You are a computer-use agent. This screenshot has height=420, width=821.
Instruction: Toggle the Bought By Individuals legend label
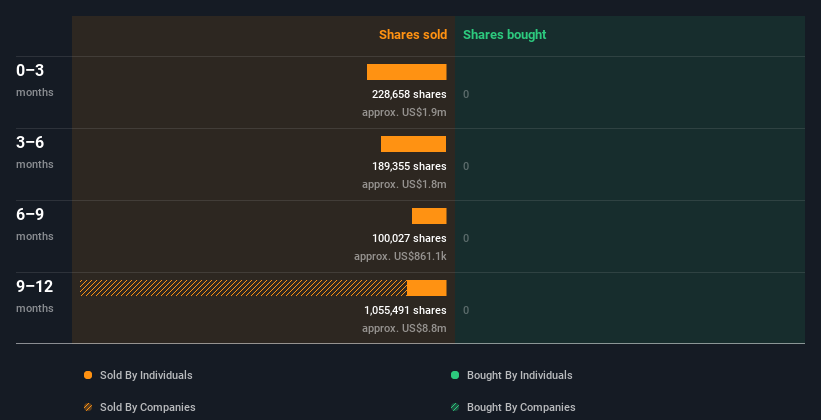pos(519,375)
